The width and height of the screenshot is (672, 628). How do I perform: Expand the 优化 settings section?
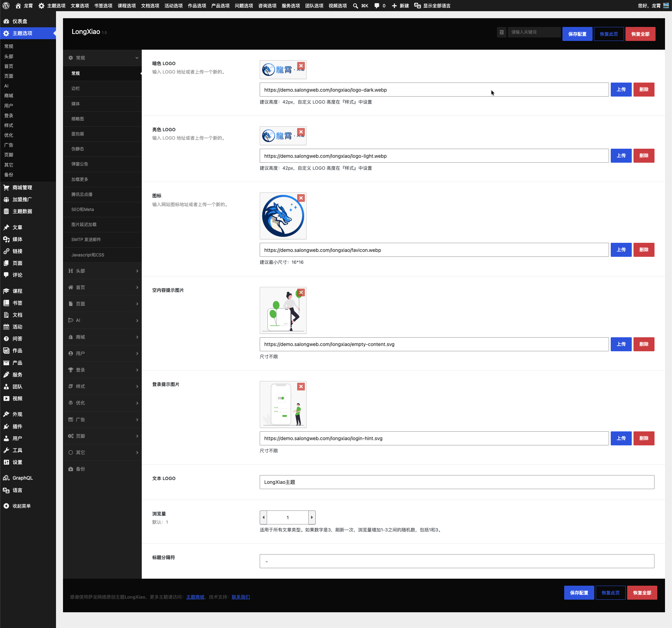click(x=102, y=403)
